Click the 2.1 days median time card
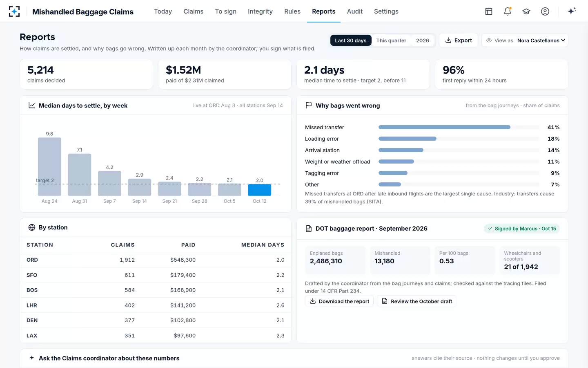Viewport: 588px width, 368px height. point(363,74)
